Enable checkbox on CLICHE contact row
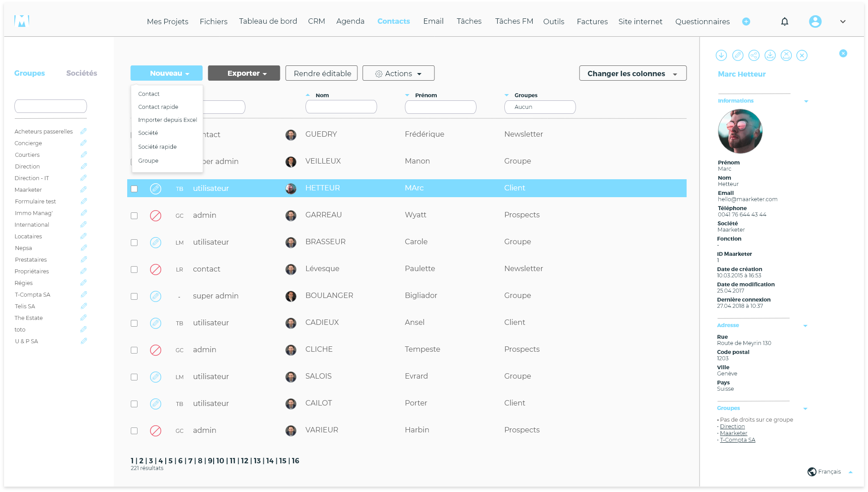This screenshot has height=492, width=868. 134,350
